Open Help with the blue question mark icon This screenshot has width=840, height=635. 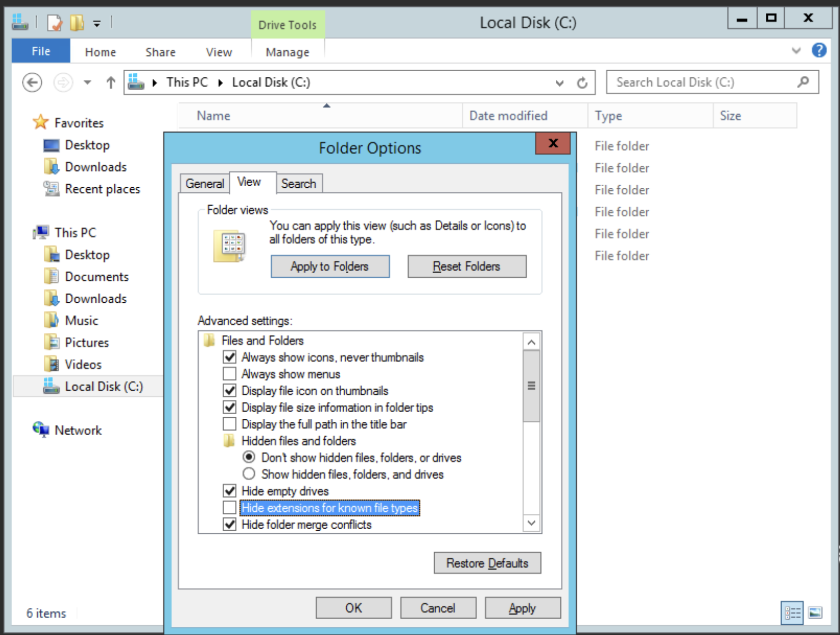tap(819, 50)
